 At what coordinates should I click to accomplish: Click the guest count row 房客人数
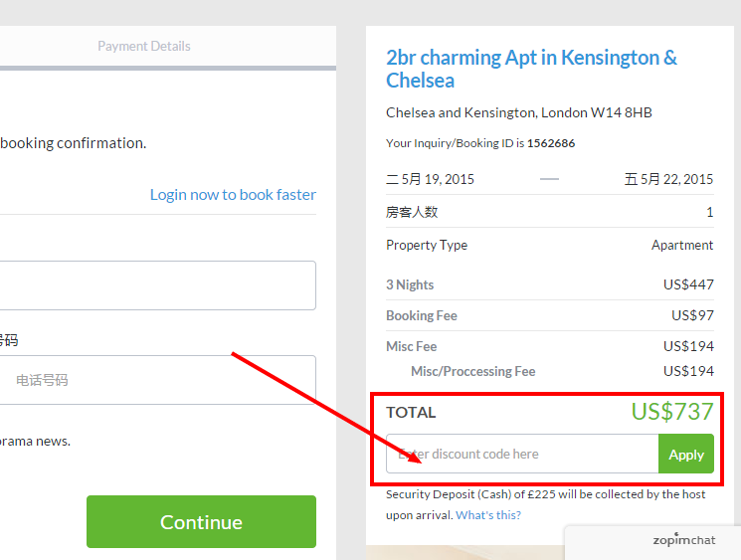[550, 212]
